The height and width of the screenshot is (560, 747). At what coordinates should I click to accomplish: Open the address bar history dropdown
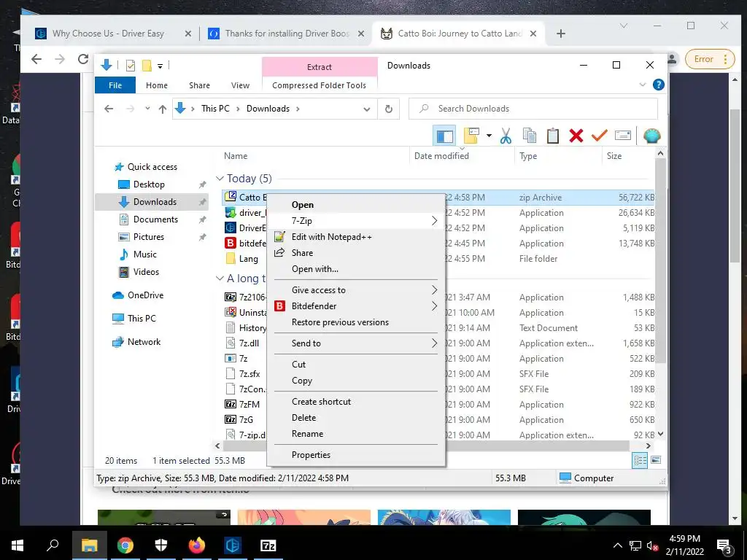tap(366, 109)
